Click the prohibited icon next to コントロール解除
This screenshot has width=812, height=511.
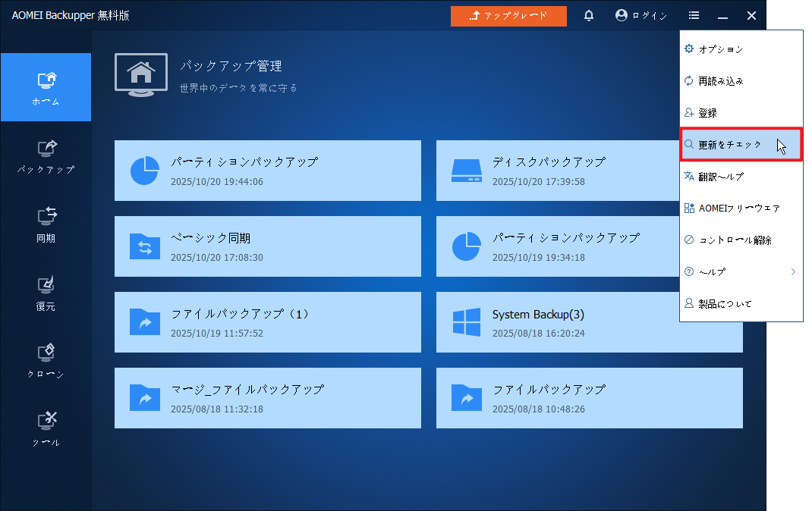[689, 240]
